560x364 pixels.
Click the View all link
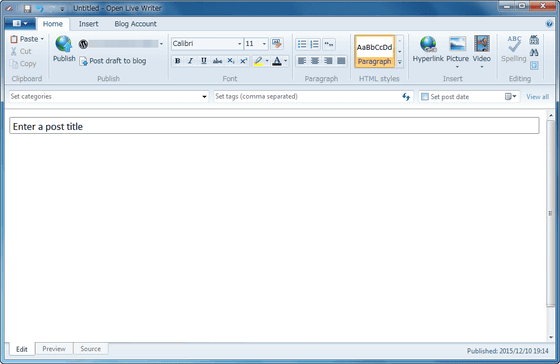(x=538, y=97)
